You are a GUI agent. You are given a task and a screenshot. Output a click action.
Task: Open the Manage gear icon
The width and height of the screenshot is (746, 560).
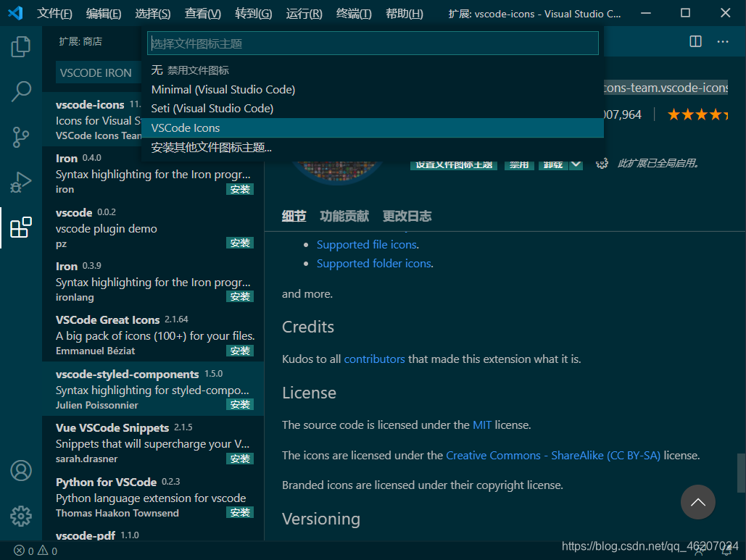[21, 516]
